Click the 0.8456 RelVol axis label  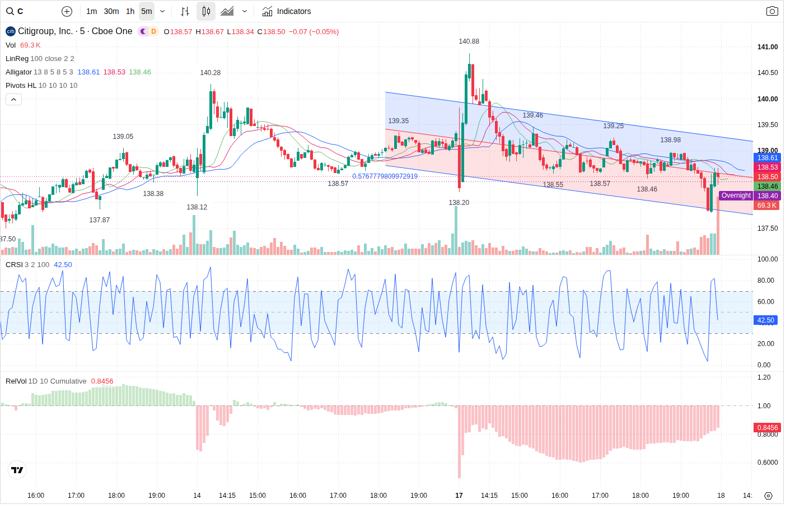(x=768, y=428)
